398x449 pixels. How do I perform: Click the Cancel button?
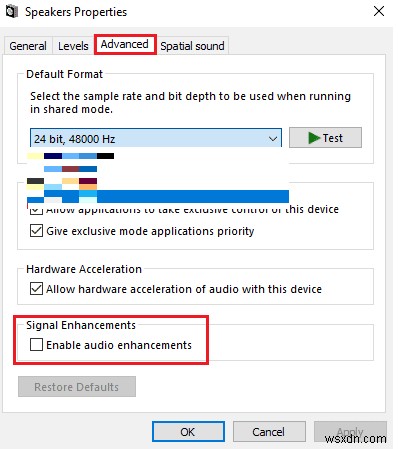coord(269,432)
